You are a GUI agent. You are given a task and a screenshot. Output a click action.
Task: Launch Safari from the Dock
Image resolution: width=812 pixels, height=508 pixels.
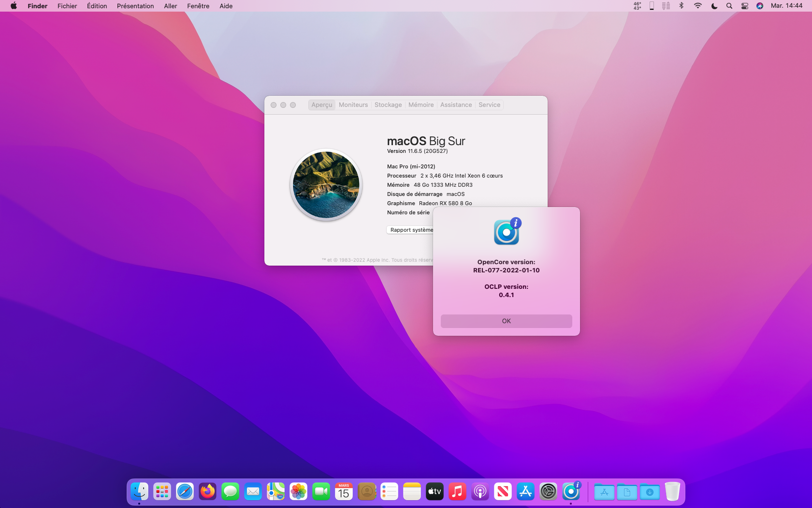185,492
